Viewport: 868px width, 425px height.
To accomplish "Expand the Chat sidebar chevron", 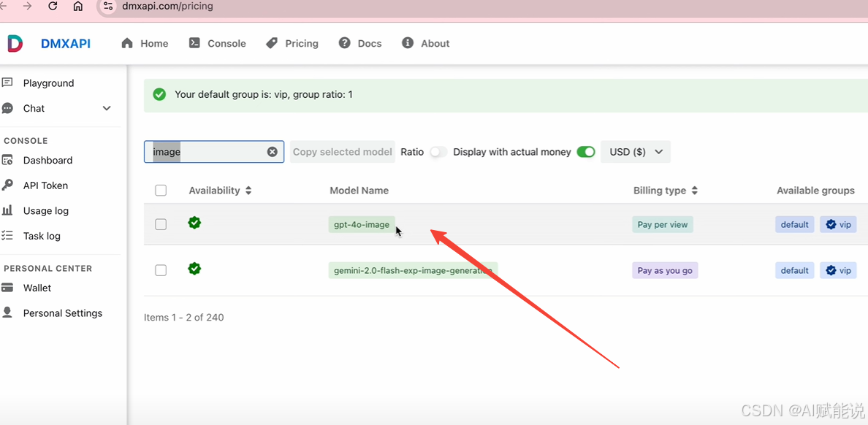I will [x=107, y=109].
